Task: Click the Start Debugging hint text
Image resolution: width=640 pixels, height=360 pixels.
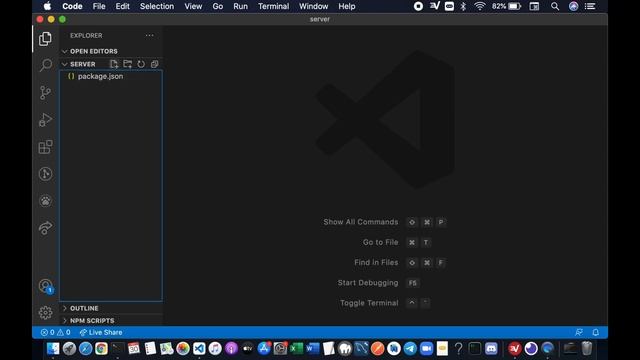Action: point(368,282)
